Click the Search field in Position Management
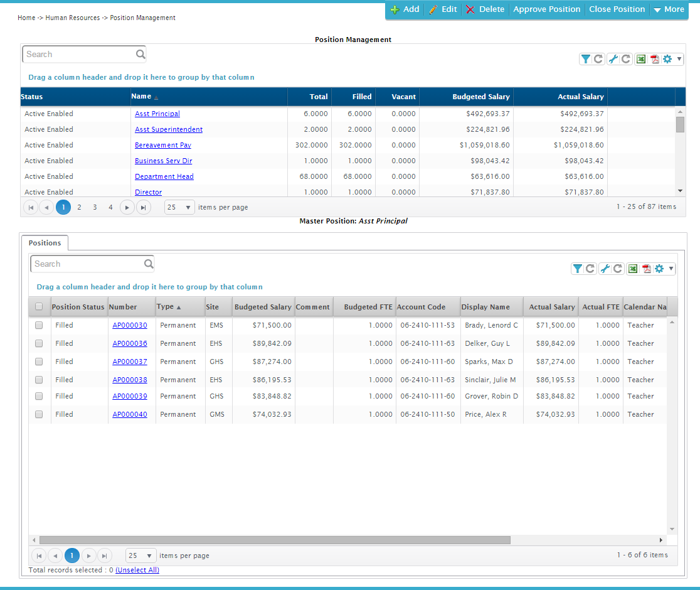 point(80,55)
